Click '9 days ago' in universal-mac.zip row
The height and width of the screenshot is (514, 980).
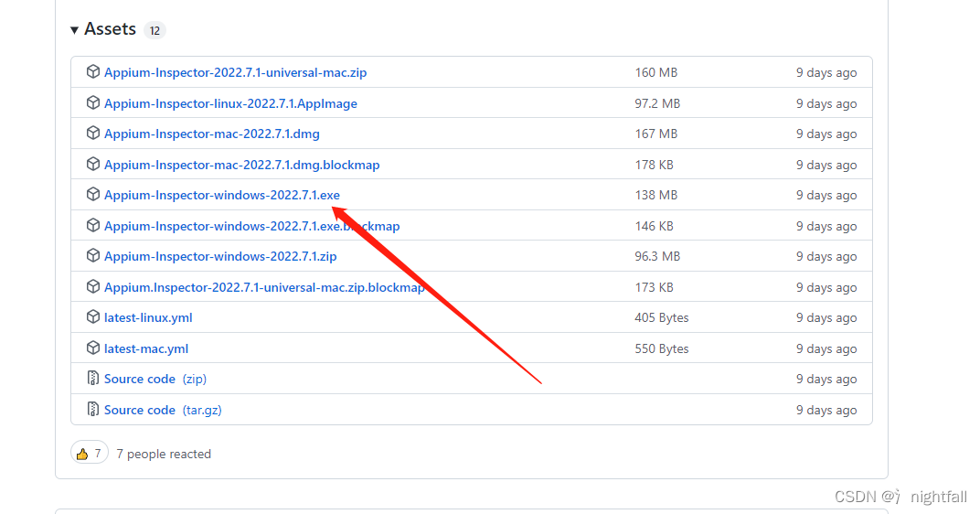click(826, 72)
